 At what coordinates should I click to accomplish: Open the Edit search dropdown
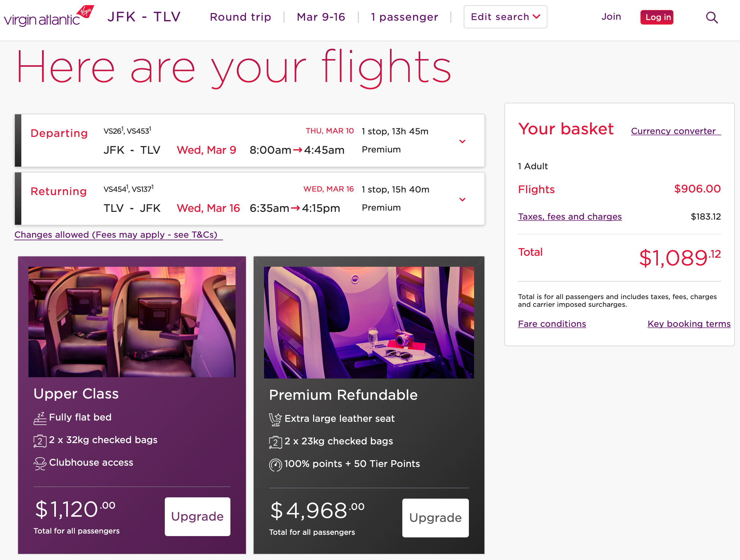[505, 17]
